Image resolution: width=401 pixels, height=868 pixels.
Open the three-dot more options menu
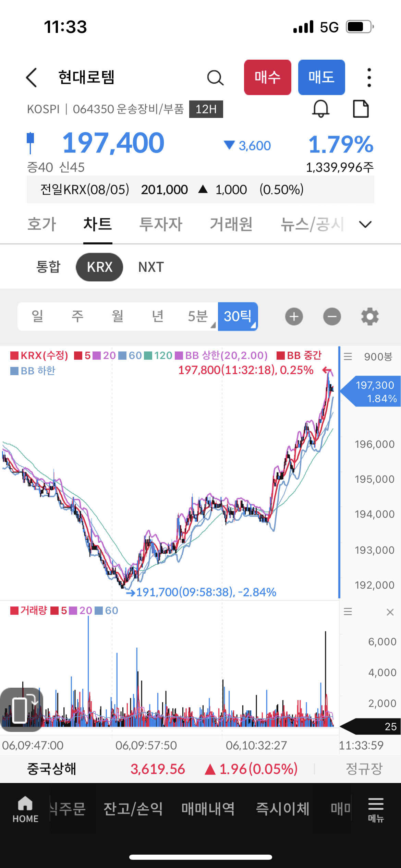(369, 77)
